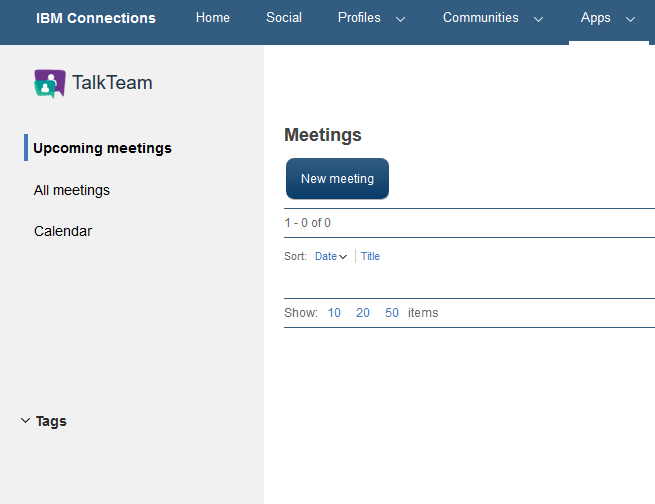Image resolution: width=655 pixels, height=504 pixels.
Task: Show 20 items per page
Action: pyautogui.click(x=363, y=313)
